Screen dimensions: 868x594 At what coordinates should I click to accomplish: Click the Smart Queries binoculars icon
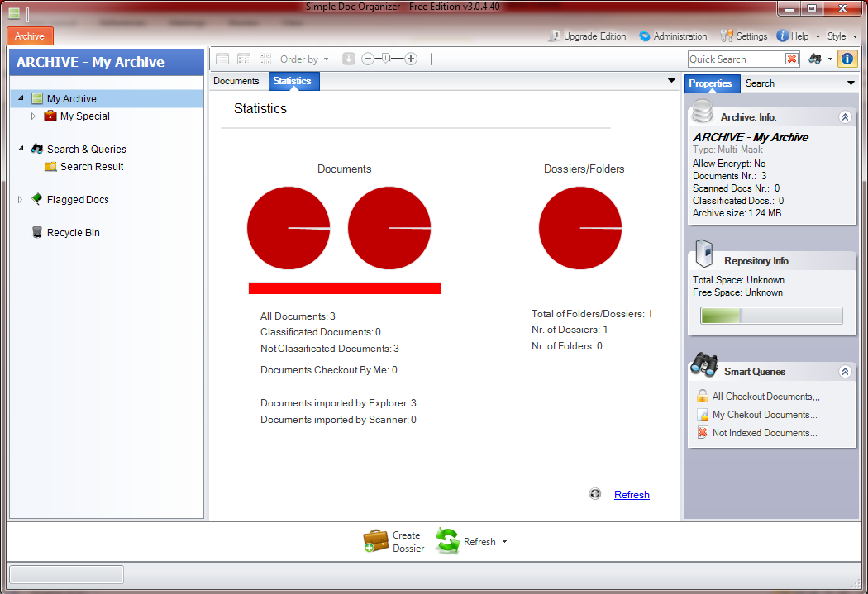[x=704, y=365]
